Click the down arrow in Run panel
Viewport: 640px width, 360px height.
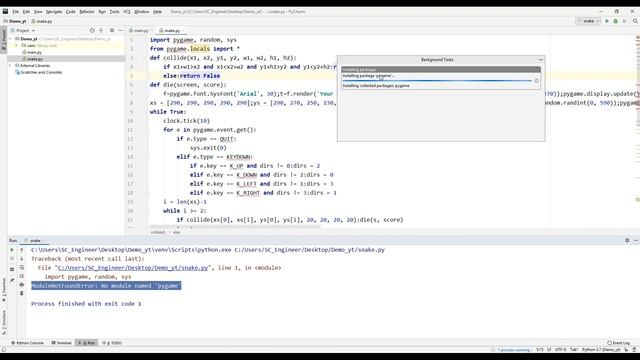coord(22,259)
